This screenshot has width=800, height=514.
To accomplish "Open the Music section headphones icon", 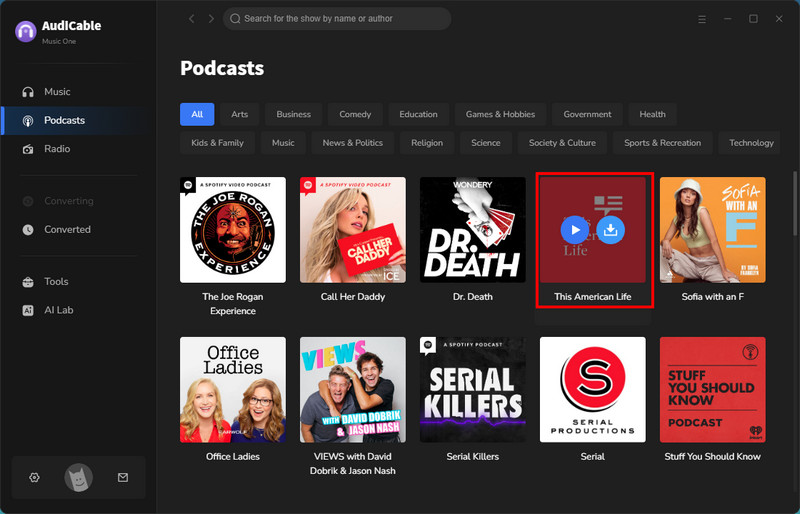I will click(28, 92).
